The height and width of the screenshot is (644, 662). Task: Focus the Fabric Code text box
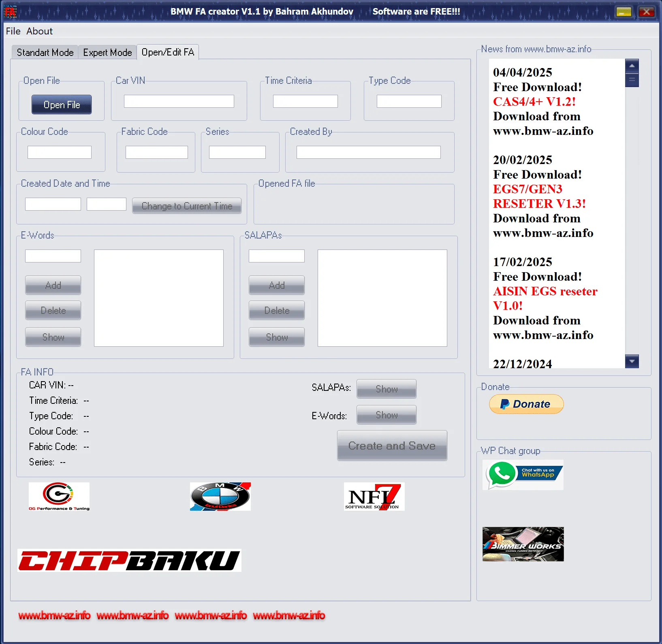157,152
